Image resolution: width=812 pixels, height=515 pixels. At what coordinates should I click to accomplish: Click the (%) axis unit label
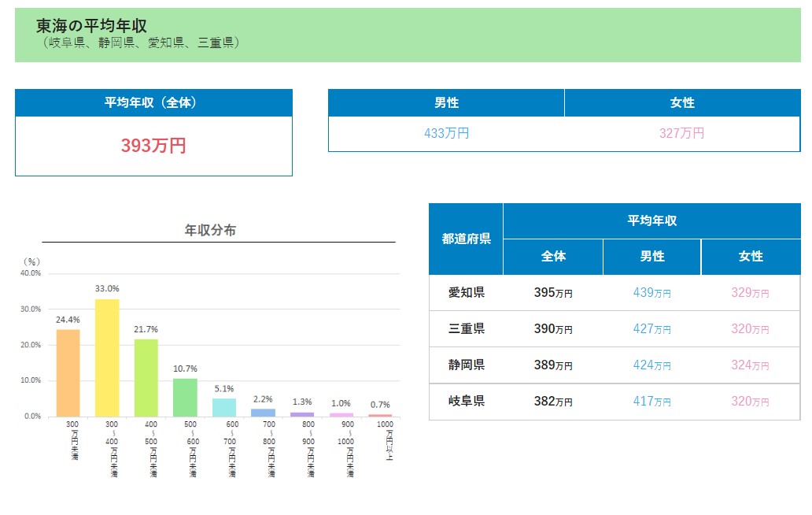click(31, 261)
